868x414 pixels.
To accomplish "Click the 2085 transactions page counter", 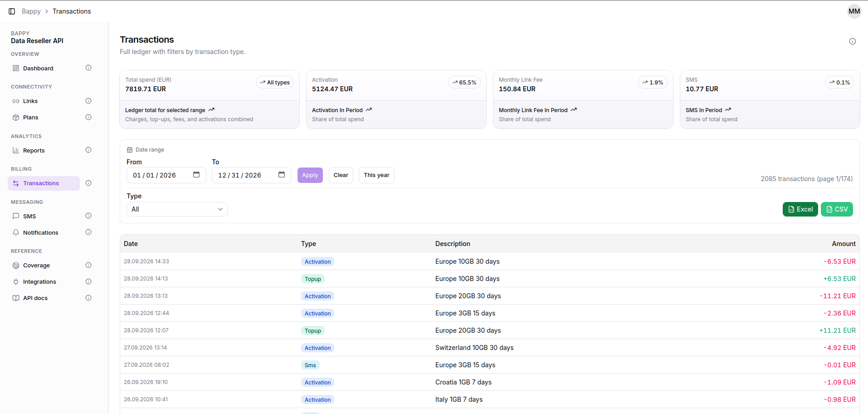I will point(807,179).
